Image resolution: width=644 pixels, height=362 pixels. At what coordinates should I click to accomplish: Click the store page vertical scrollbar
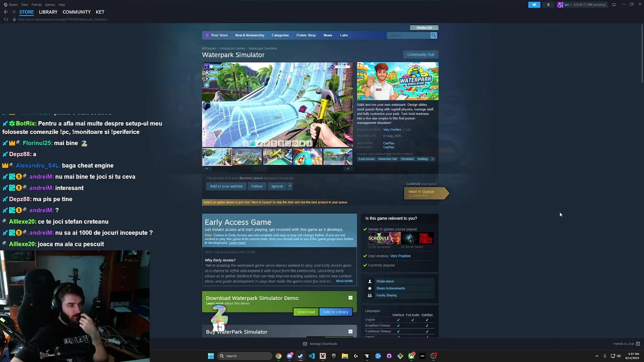click(641, 53)
